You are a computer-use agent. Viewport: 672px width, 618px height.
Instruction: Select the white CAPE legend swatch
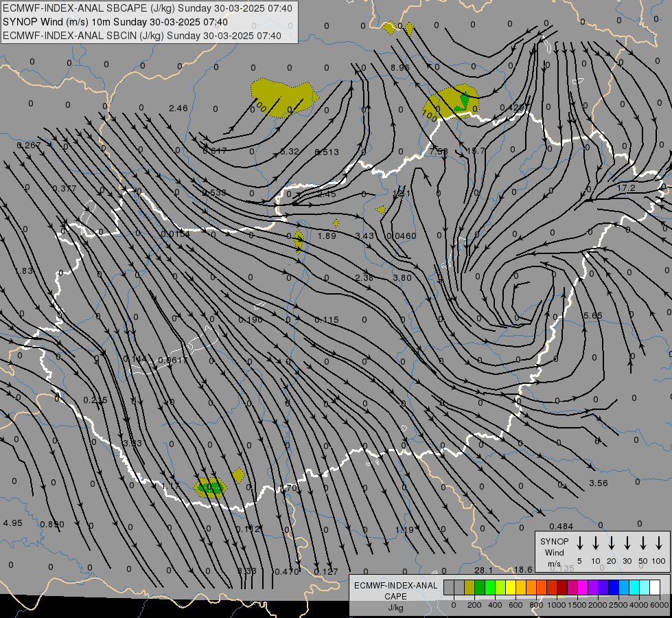[x=654, y=588]
